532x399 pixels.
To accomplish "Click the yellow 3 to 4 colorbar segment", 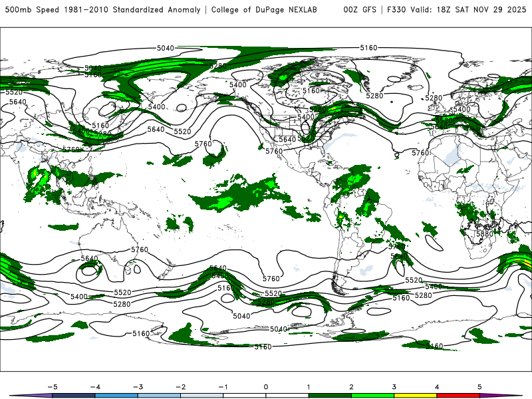I will click(415, 396).
